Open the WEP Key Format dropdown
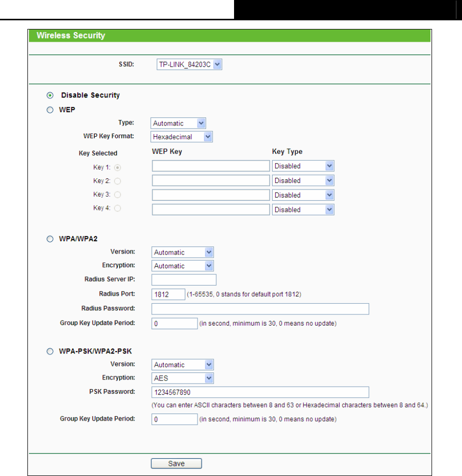 tap(181, 137)
